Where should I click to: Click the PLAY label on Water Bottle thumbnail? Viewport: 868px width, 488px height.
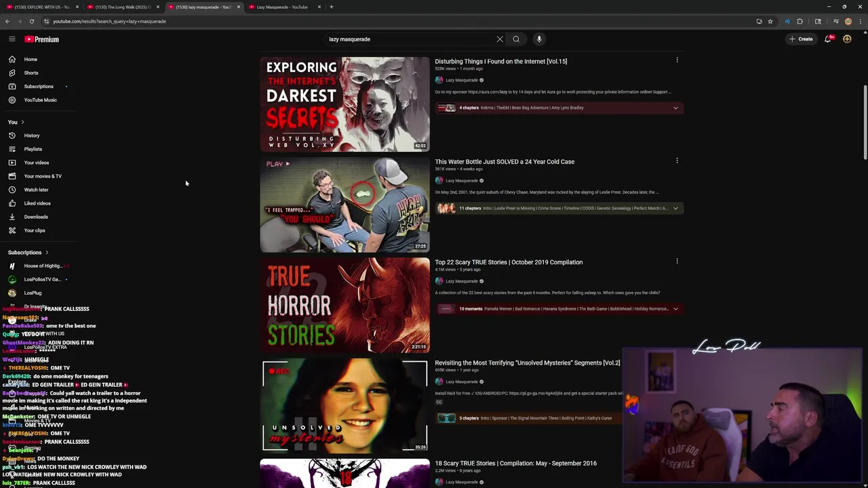click(x=278, y=164)
